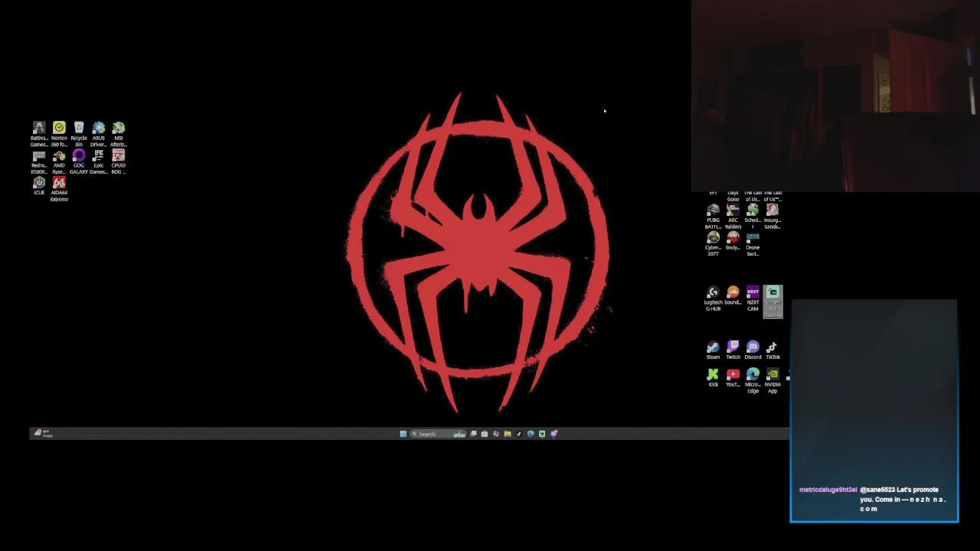Open the Kick desktop shortcut
The image size is (980, 551).
(713, 378)
